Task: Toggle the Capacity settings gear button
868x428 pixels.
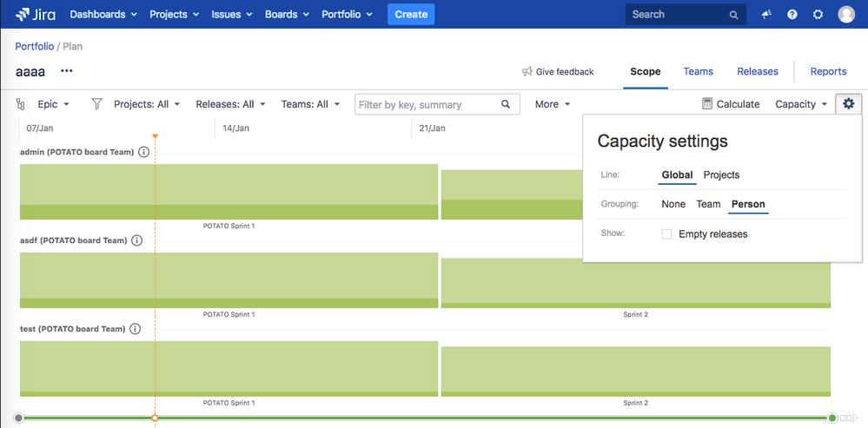Action: click(849, 104)
